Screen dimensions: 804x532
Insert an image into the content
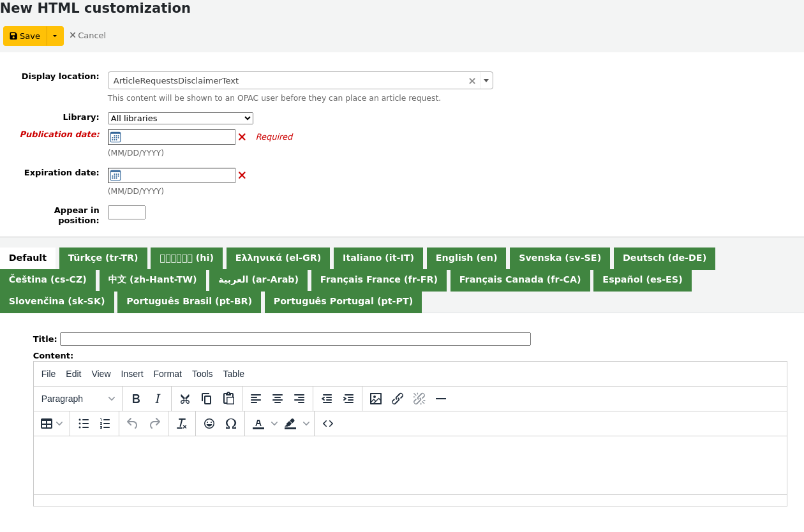[376, 398]
